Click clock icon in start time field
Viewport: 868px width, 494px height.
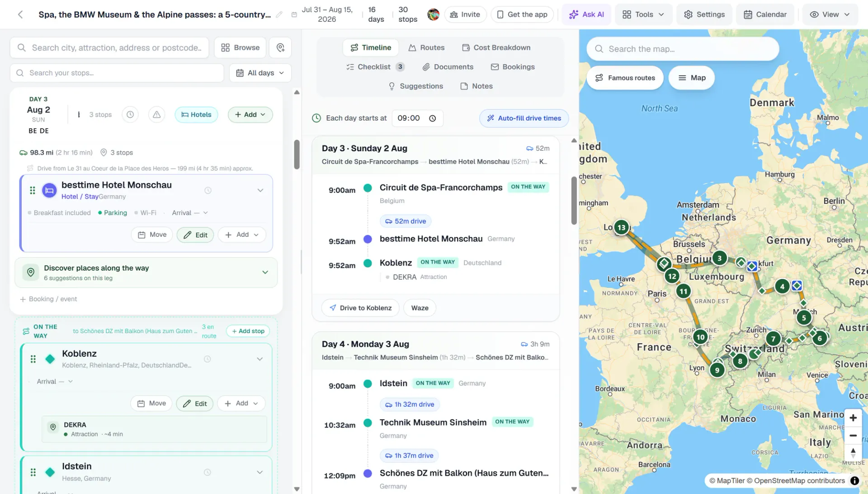click(432, 118)
